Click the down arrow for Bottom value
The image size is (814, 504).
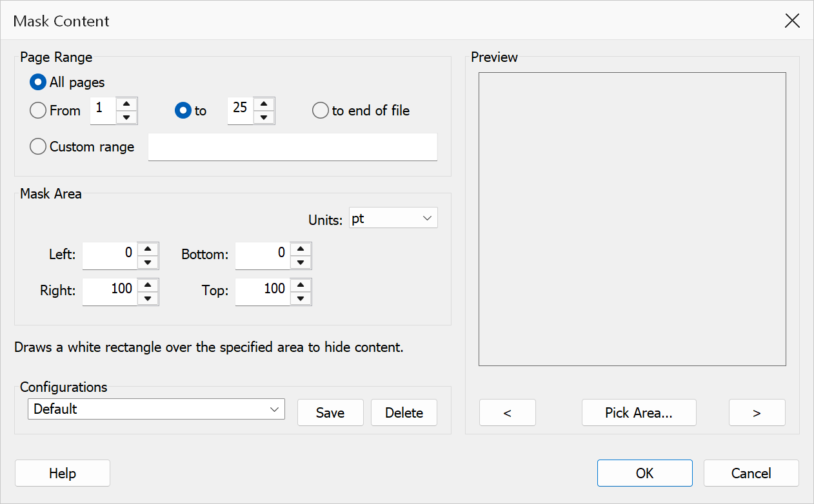pos(301,263)
